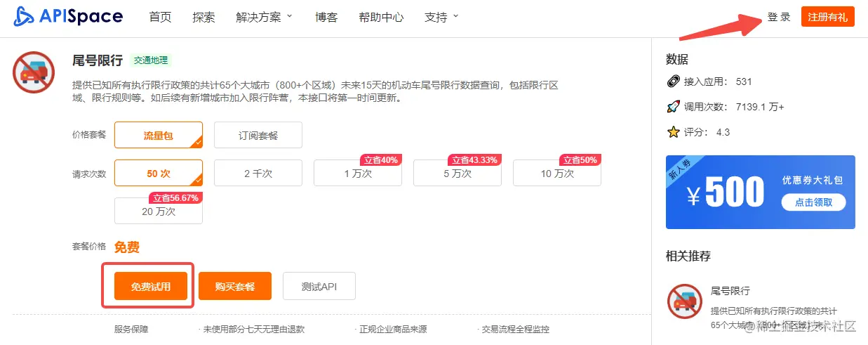Click the 调用次数 rocket icon

pos(674,107)
